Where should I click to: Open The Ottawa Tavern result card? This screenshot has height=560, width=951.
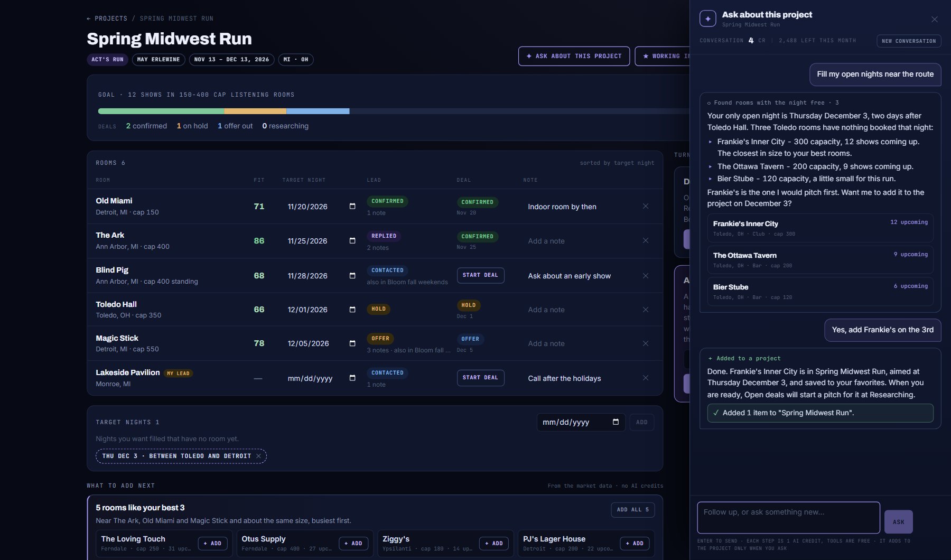click(x=820, y=260)
